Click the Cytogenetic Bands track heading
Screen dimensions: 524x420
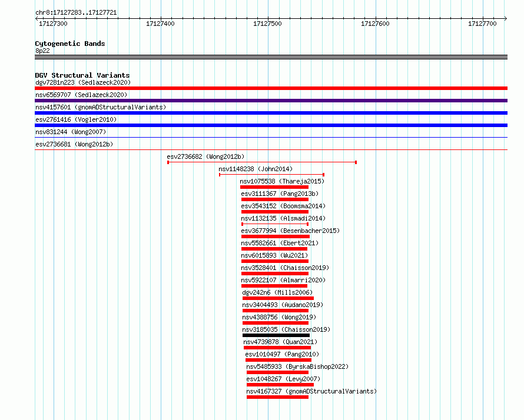(70, 44)
